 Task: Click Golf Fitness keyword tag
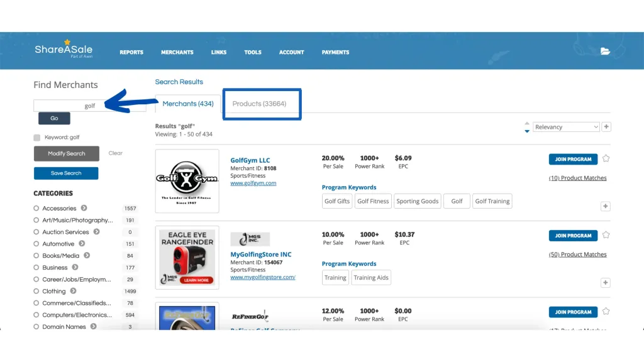pyautogui.click(x=373, y=201)
